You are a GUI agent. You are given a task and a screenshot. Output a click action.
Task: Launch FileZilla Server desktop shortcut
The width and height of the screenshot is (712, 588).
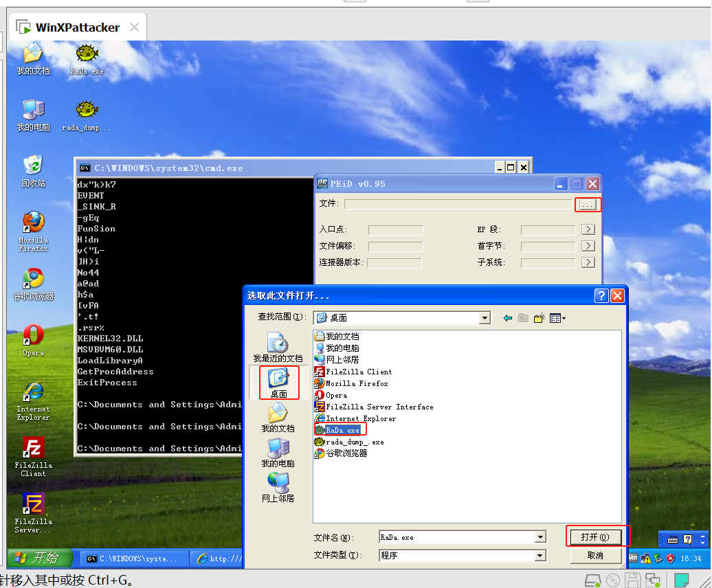(x=33, y=513)
